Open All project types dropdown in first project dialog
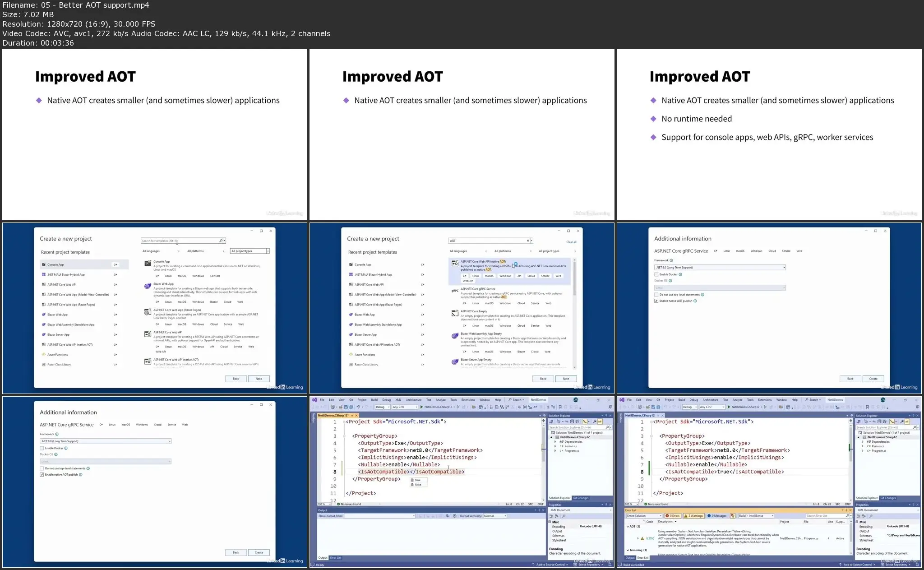Viewport: 924px width, 570px height. [x=250, y=251]
